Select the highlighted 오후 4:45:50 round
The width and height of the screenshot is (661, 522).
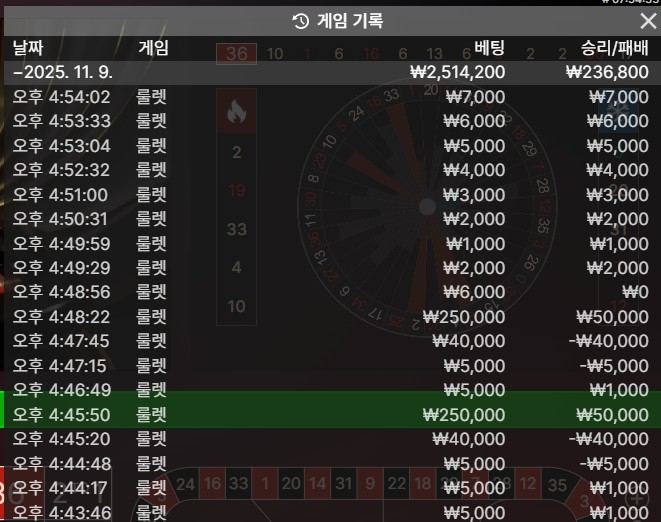(330, 414)
